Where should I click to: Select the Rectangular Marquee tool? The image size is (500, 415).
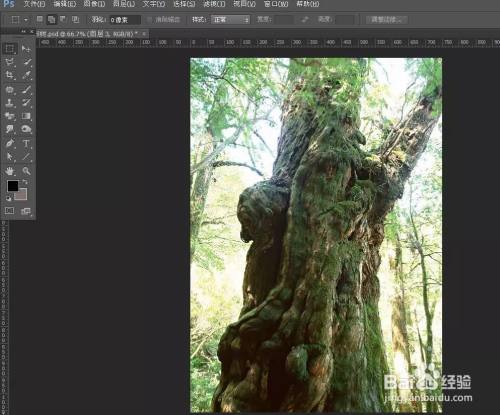click(10, 49)
